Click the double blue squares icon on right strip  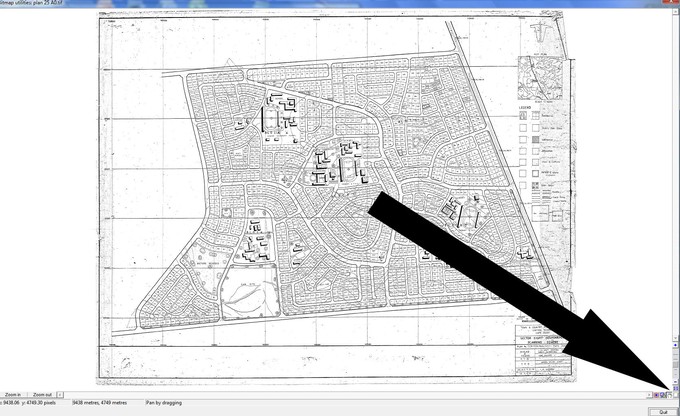pos(675,388)
